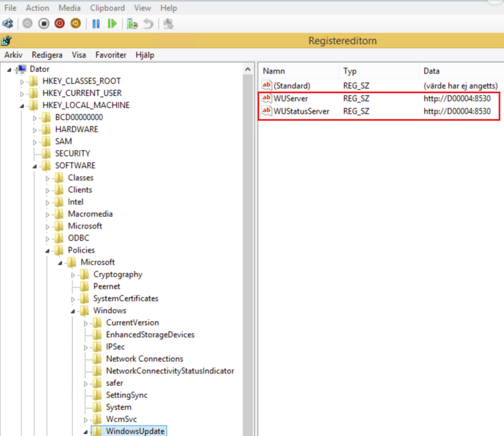Image resolution: width=504 pixels, height=436 pixels.
Task: Open the Action menu
Action: point(37,8)
